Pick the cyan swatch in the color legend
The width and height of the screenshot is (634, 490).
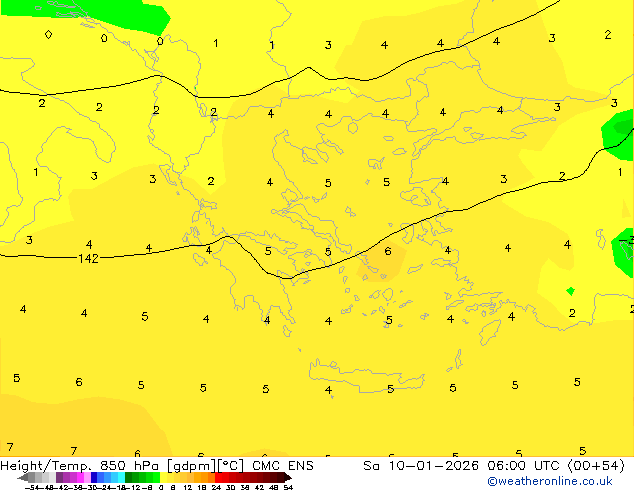tap(121, 478)
